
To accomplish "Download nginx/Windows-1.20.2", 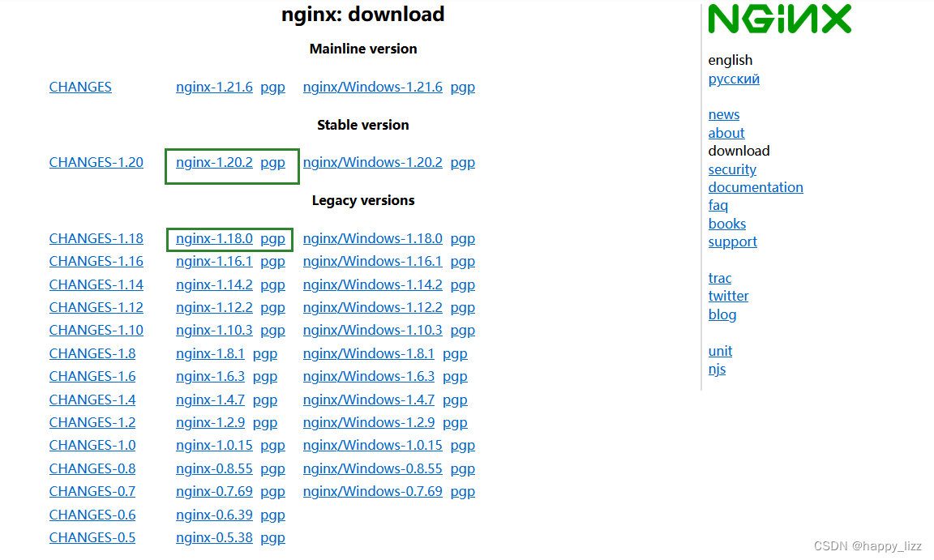I will (x=373, y=162).
